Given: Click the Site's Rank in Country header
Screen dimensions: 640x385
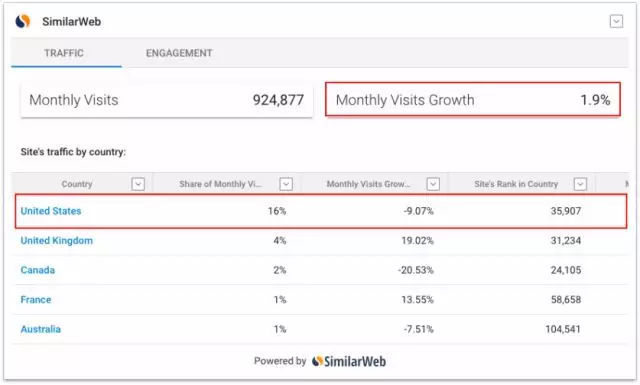Looking at the screenshot, I should (516, 184).
